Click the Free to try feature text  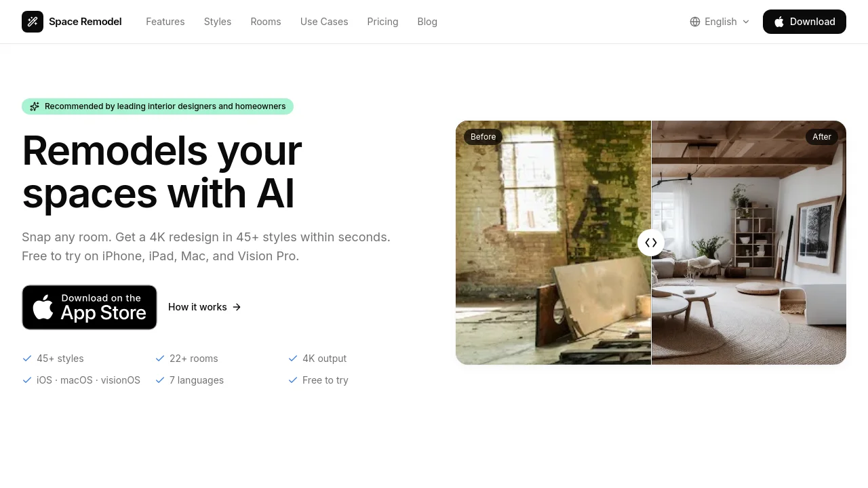pos(325,380)
